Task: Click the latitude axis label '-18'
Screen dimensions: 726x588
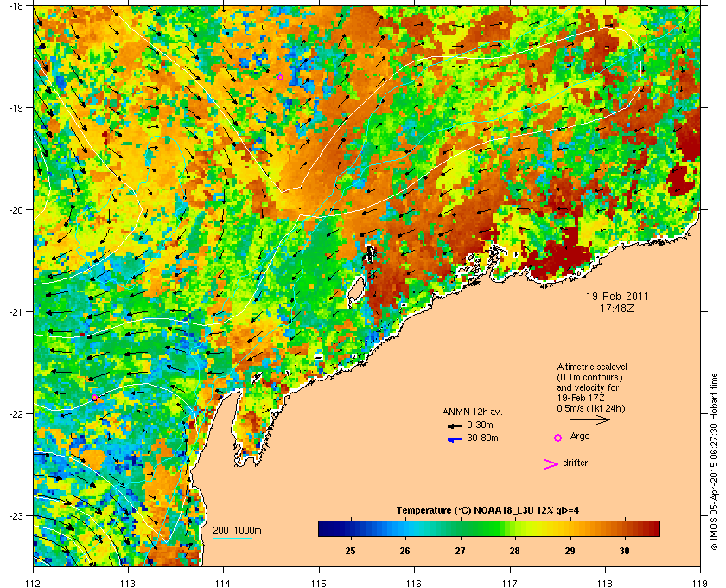Action: tap(16, 6)
